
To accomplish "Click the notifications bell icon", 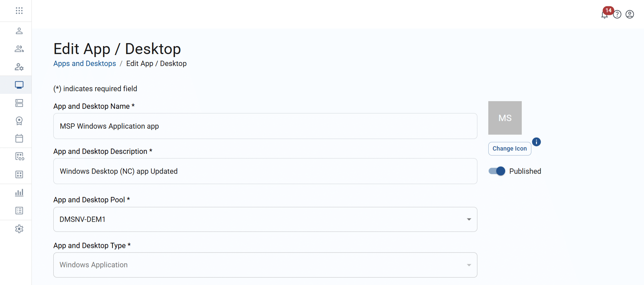I will [605, 15].
